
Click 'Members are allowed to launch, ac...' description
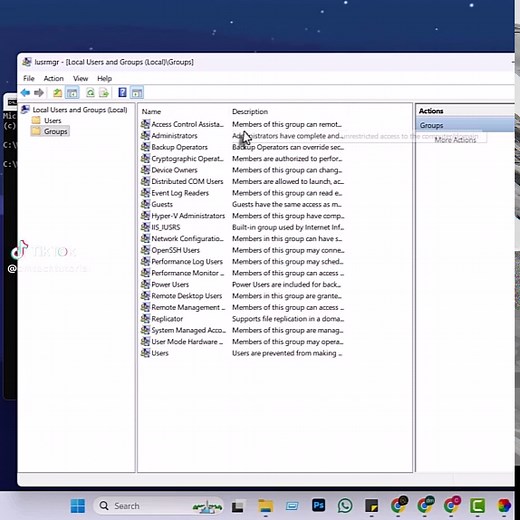click(x=288, y=181)
